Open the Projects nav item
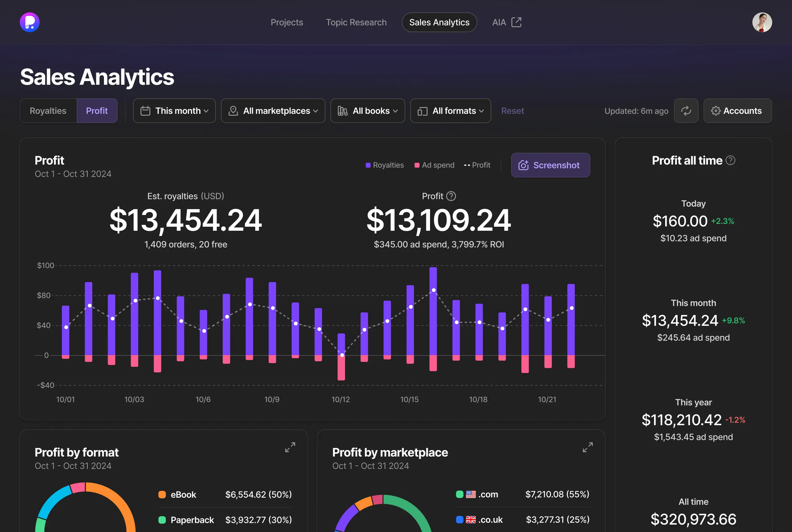 [287, 22]
